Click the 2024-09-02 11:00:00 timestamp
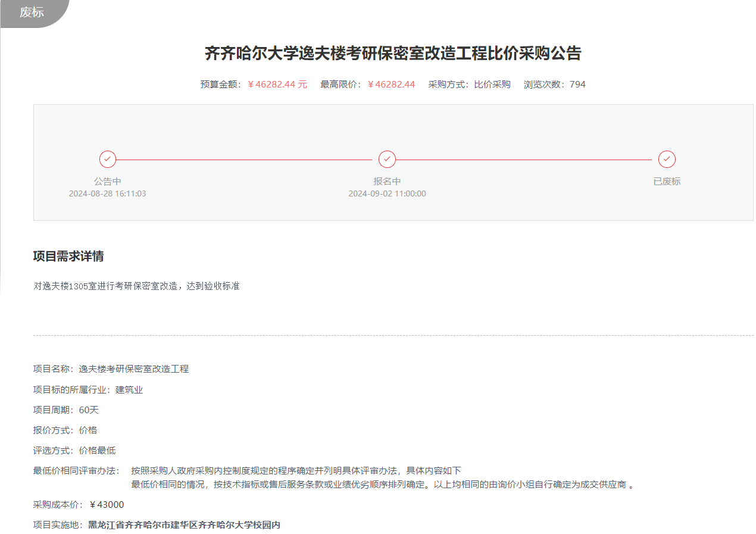The height and width of the screenshot is (534, 756). (387, 194)
